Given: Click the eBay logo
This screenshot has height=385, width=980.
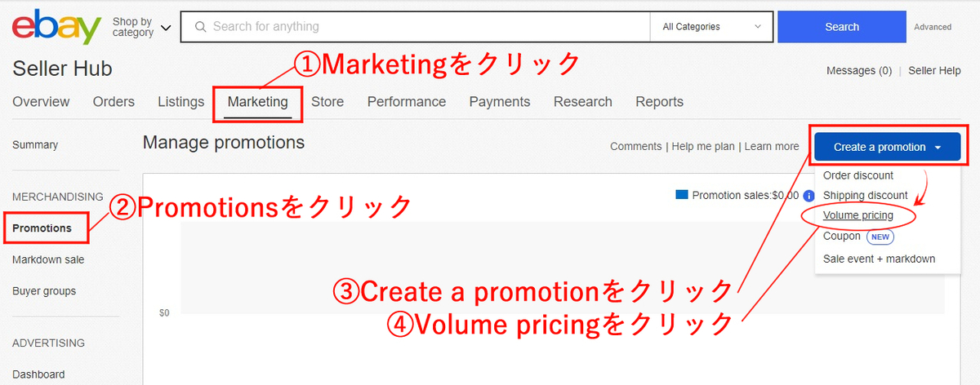Looking at the screenshot, I should point(56,29).
